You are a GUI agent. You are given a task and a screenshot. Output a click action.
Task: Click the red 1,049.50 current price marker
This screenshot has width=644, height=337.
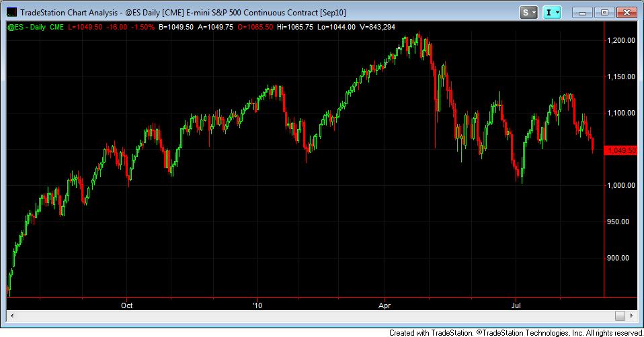coord(621,150)
